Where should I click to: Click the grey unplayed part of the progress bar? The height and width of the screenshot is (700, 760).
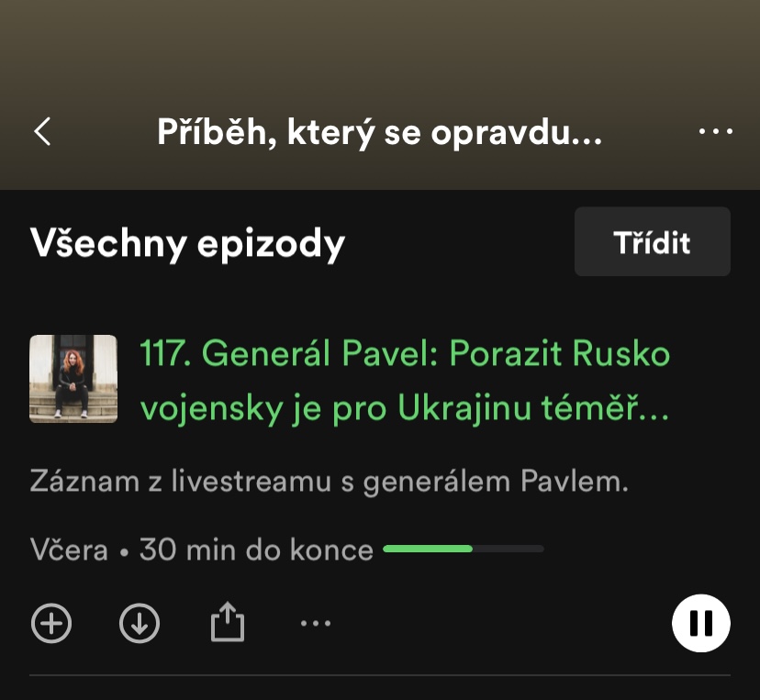509,549
